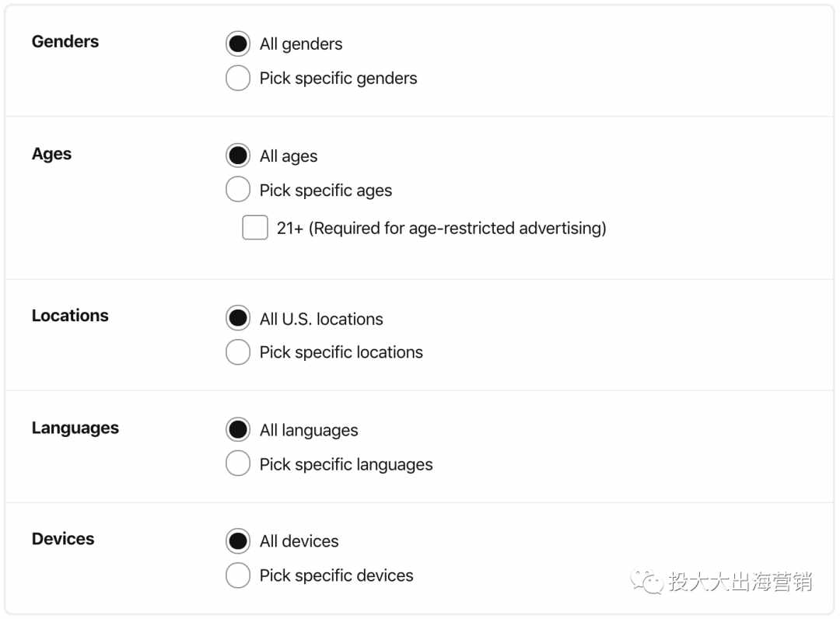Click the Genders section heading

(x=65, y=41)
